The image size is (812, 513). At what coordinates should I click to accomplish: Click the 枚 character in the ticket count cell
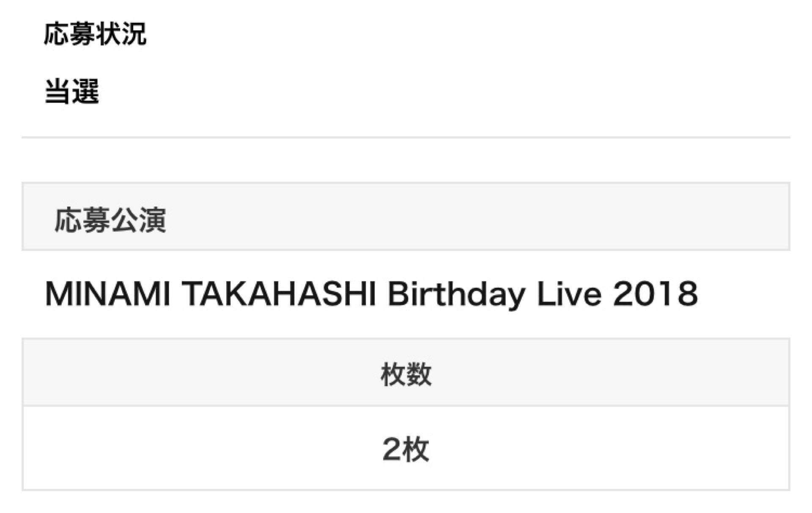pyautogui.click(x=417, y=449)
